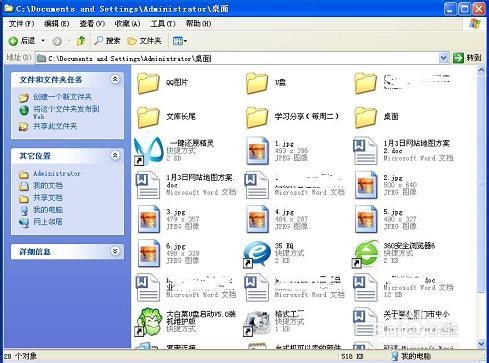Screen dimensions: 489x363
Task: Select the 1月3日网站地图方案.doc Word icon
Action: (x=147, y=185)
